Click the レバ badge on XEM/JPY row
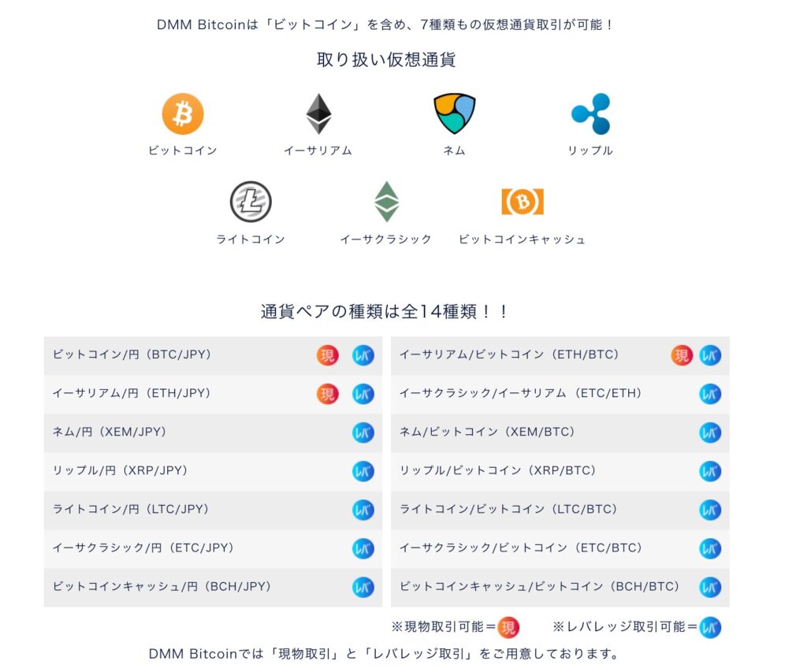This screenshot has height=672, width=807. [x=363, y=433]
